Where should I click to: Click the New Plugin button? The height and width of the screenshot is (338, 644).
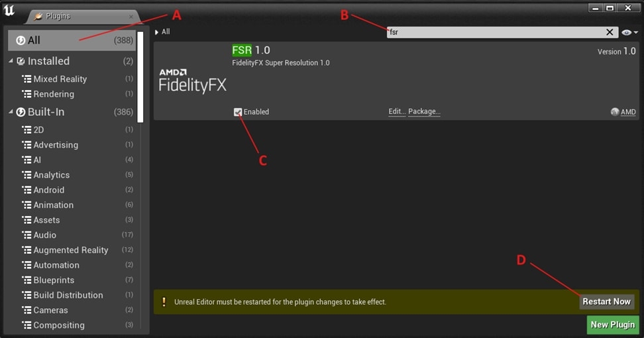coord(613,325)
